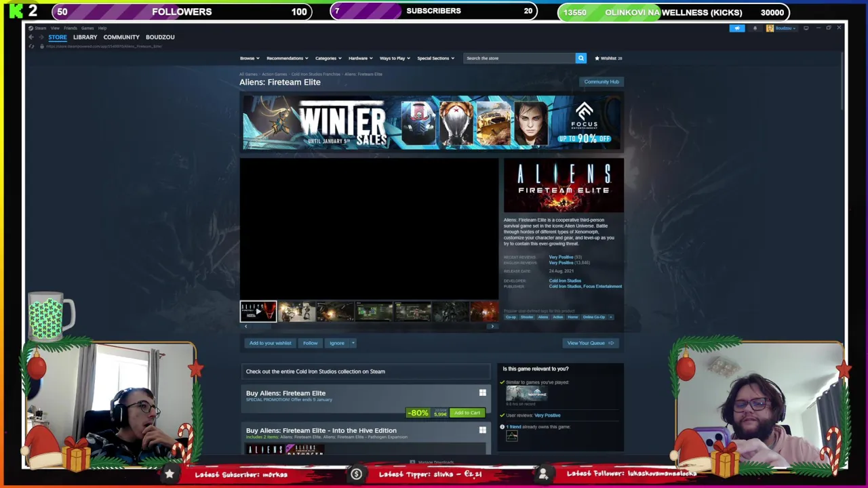The height and width of the screenshot is (488, 868).
Task: Click the '1 friend' owns link
Action: click(513, 427)
